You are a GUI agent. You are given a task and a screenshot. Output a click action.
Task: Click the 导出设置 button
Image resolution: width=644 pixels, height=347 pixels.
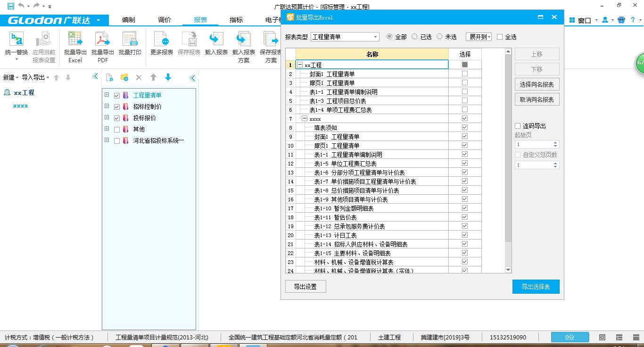click(x=305, y=286)
